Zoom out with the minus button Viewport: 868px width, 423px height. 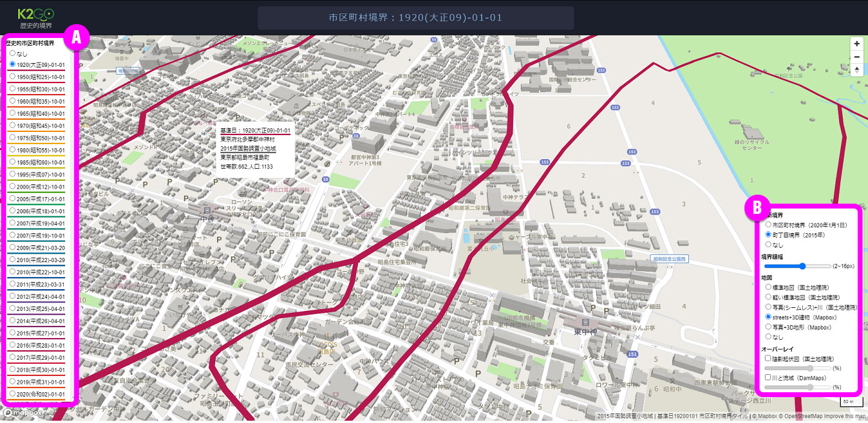857,57
